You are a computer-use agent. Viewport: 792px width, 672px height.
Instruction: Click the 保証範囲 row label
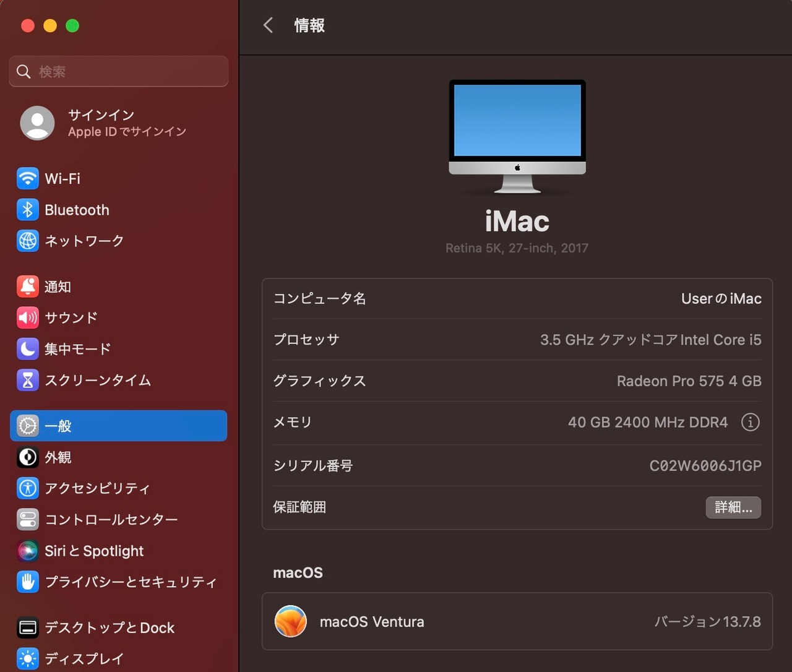(299, 507)
